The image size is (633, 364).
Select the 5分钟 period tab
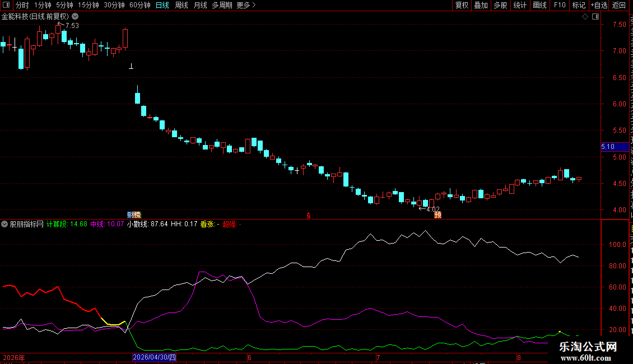(x=64, y=5)
